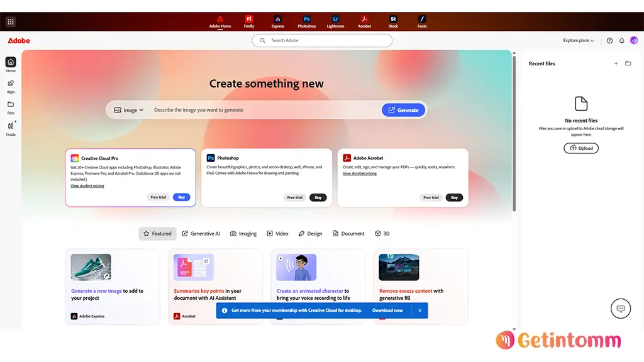Click Free trial on Photoshop card
Viewport: 644px width, 362px height.
coord(294,197)
